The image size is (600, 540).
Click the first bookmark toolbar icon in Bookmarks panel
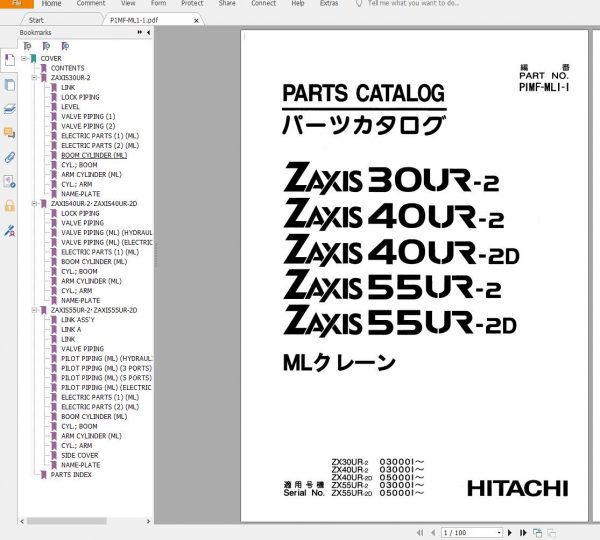point(27,46)
